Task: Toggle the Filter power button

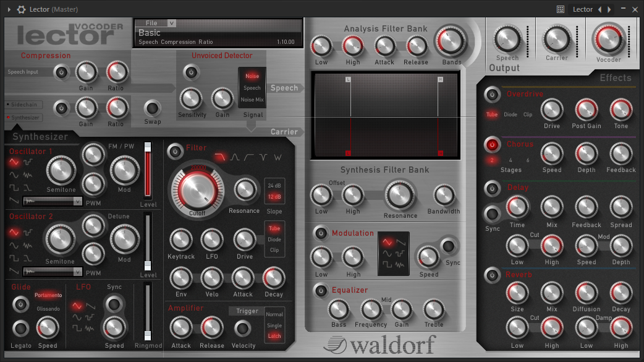Action: pyautogui.click(x=175, y=150)
